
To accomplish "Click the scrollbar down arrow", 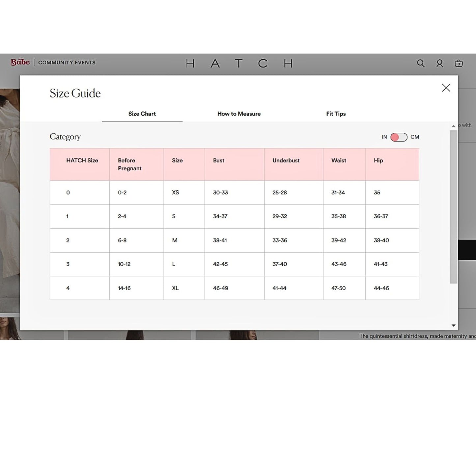I will [453, 325].
